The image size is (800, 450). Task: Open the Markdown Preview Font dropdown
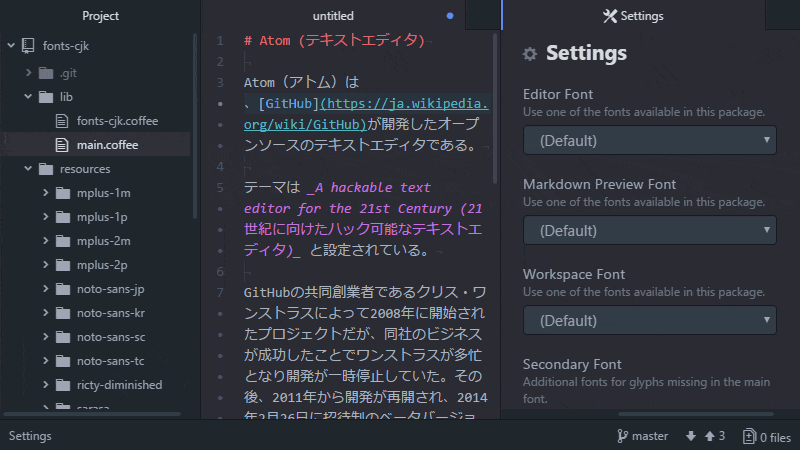click(x=649, y=230)
